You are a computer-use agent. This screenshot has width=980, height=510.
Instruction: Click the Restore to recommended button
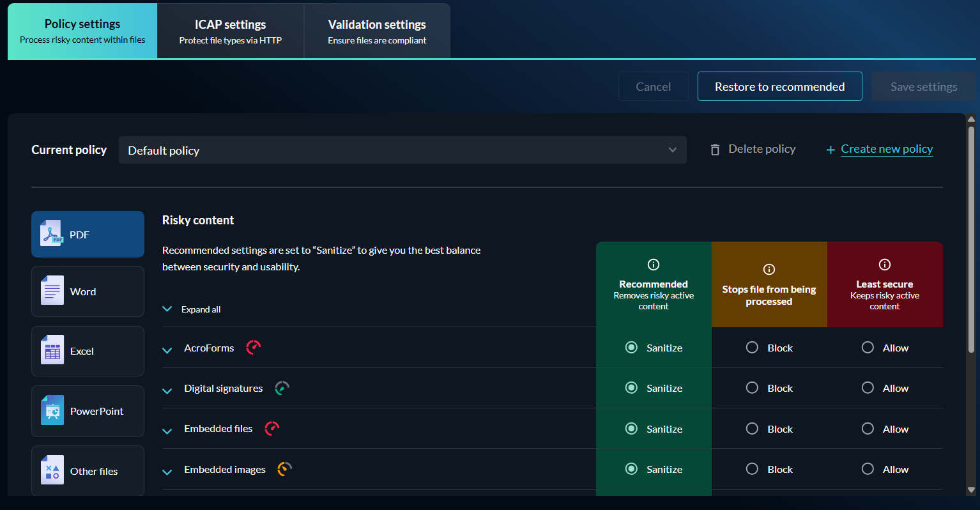[779, 87]
